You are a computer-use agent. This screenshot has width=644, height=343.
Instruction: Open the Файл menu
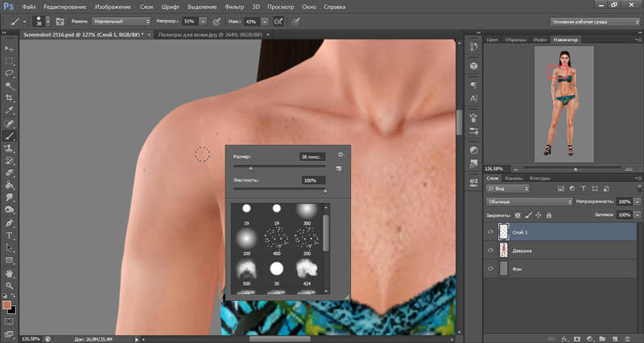coord(29,7)
